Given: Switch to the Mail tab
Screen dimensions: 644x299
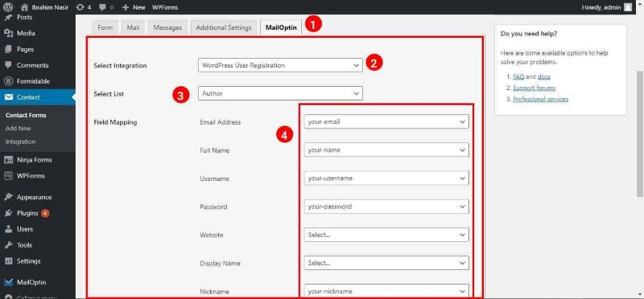Looking at the screenshot, I should click(x=133, y=27).
